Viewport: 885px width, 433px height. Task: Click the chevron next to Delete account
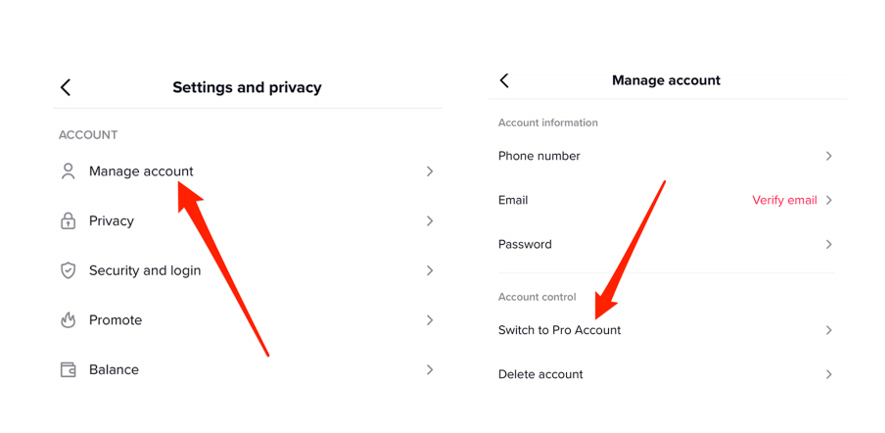(829, 374)
